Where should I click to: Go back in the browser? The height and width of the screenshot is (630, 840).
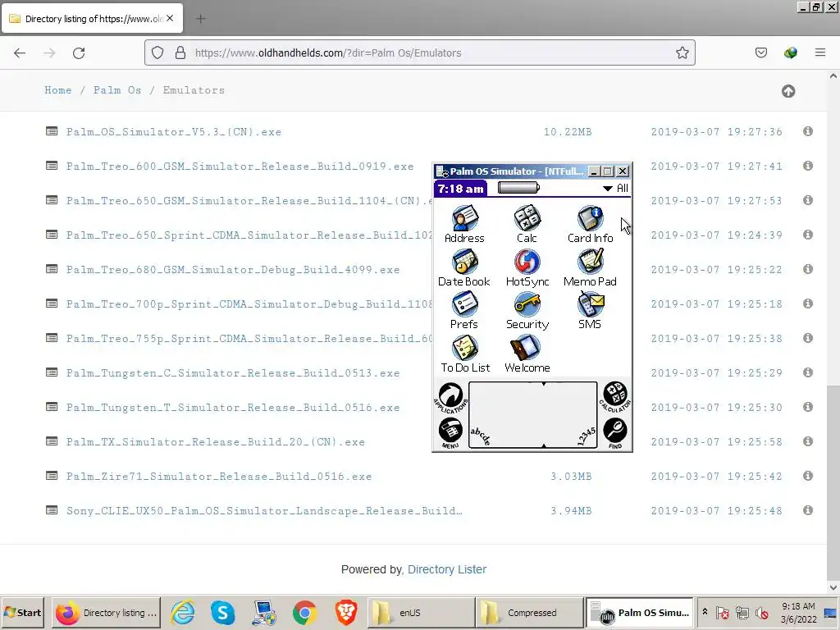click(20, 53)
